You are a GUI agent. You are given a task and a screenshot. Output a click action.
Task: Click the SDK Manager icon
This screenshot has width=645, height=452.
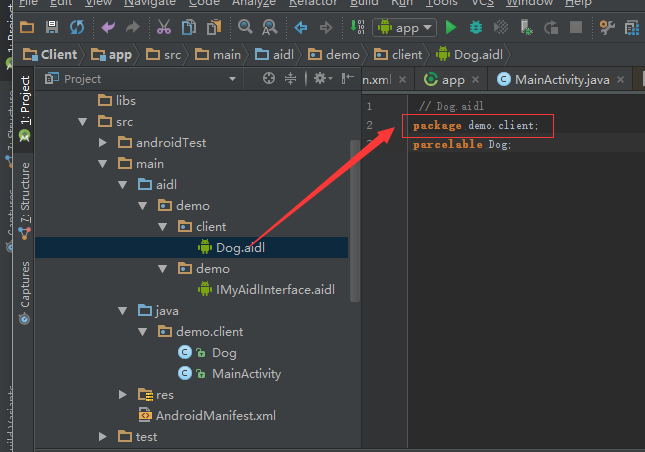[632, 28]
